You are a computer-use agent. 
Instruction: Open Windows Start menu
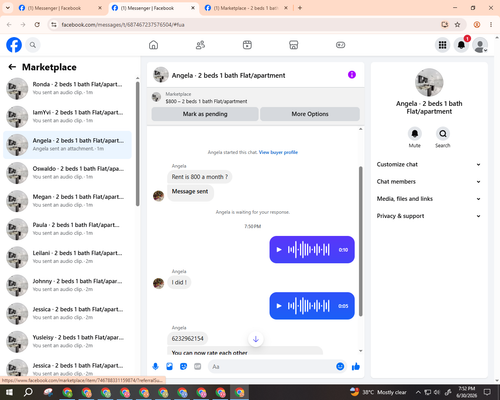9,392
